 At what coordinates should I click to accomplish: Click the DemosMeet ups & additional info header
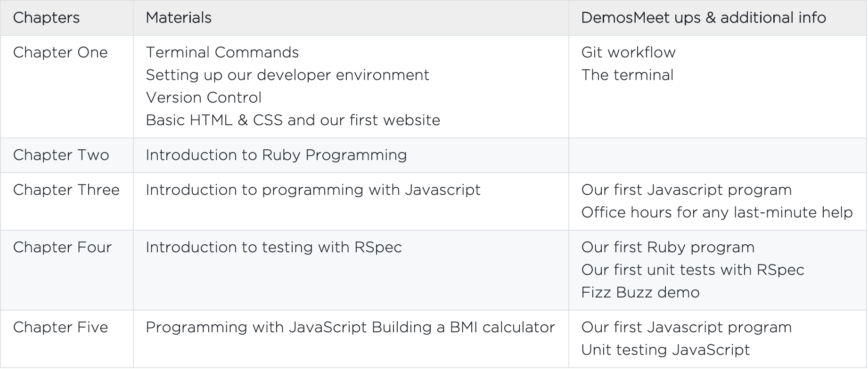pyautogui.click(x=704, y=18)
